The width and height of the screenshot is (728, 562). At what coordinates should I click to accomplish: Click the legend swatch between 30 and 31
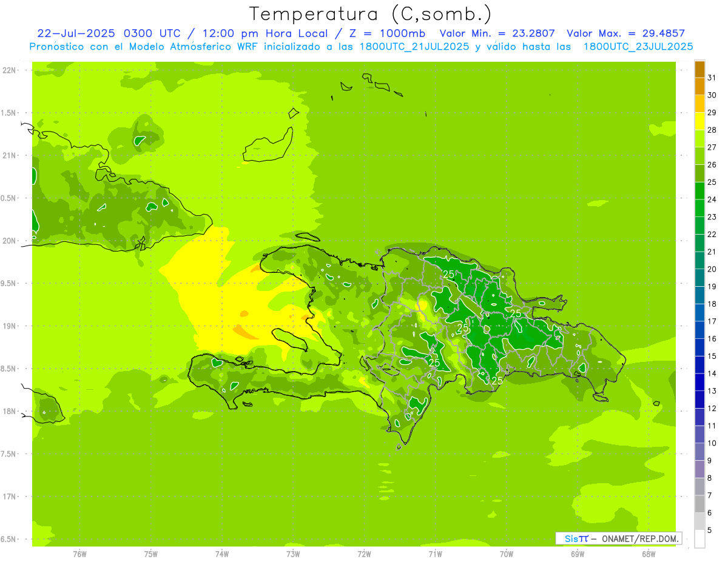pos(699,87)
